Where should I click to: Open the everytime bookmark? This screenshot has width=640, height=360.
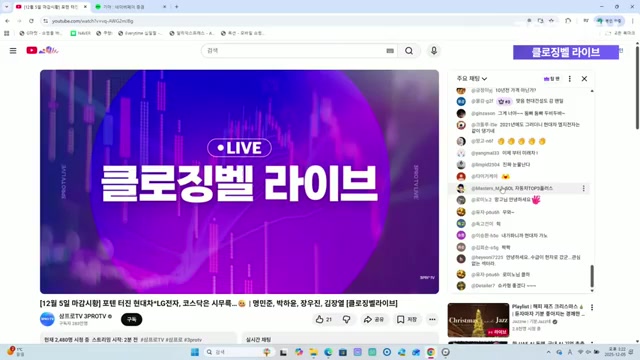click(x=140, y=33)
